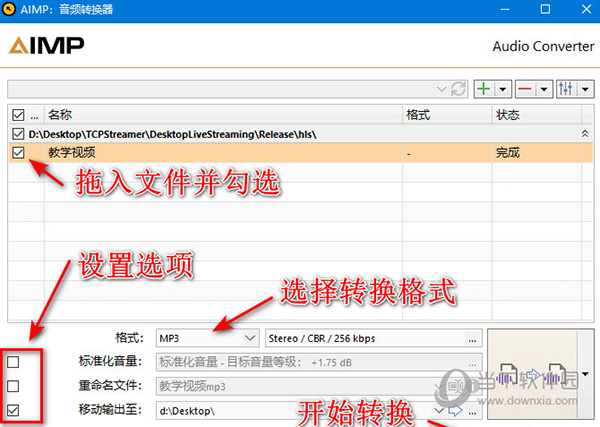Click the refresh icon beside the top combo box
This screenshot has height=427, width=600.
click(x=458, y=89)
